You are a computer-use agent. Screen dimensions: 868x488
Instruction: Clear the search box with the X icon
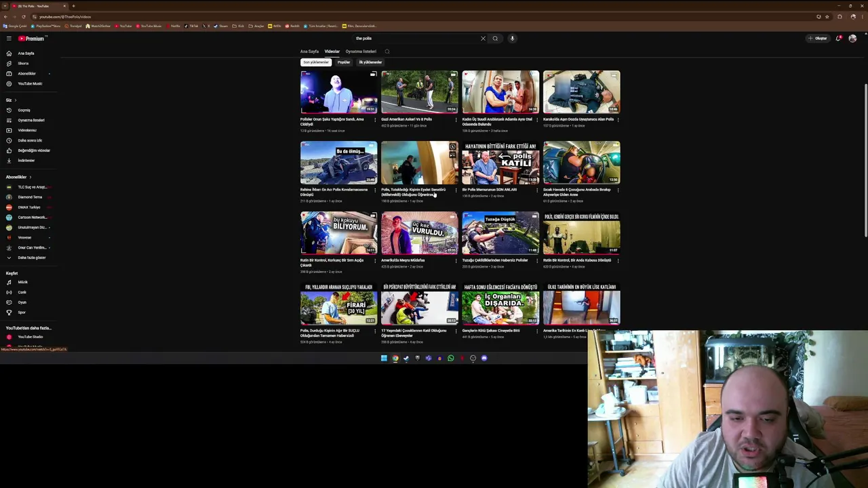(483, 39)
